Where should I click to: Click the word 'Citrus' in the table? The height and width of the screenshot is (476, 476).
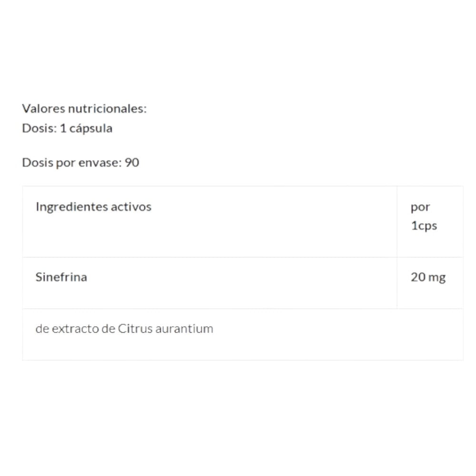point(134,329)
